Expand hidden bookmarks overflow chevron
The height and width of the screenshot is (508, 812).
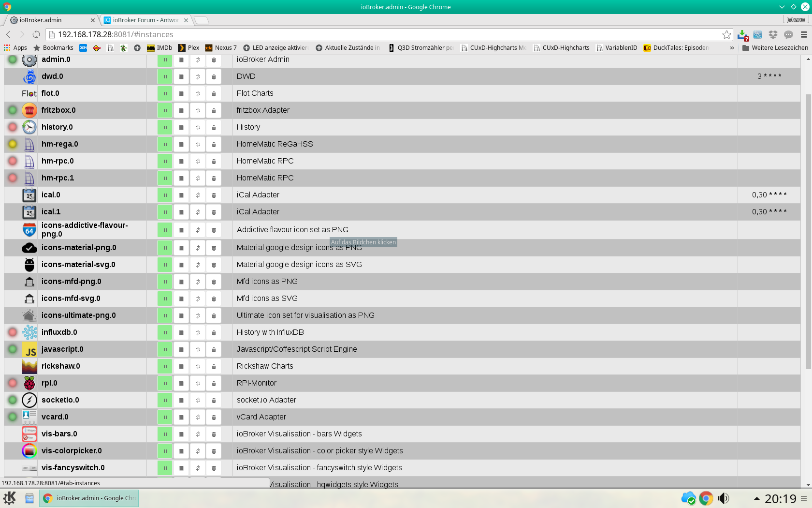tap(732, 47)
